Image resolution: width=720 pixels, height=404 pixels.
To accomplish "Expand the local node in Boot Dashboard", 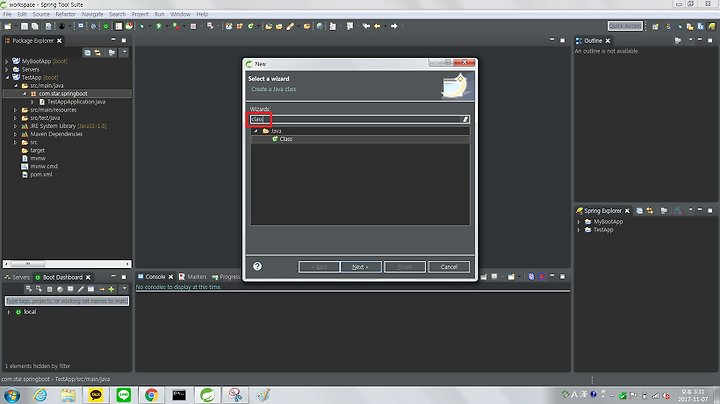I will tap(9, 312).
